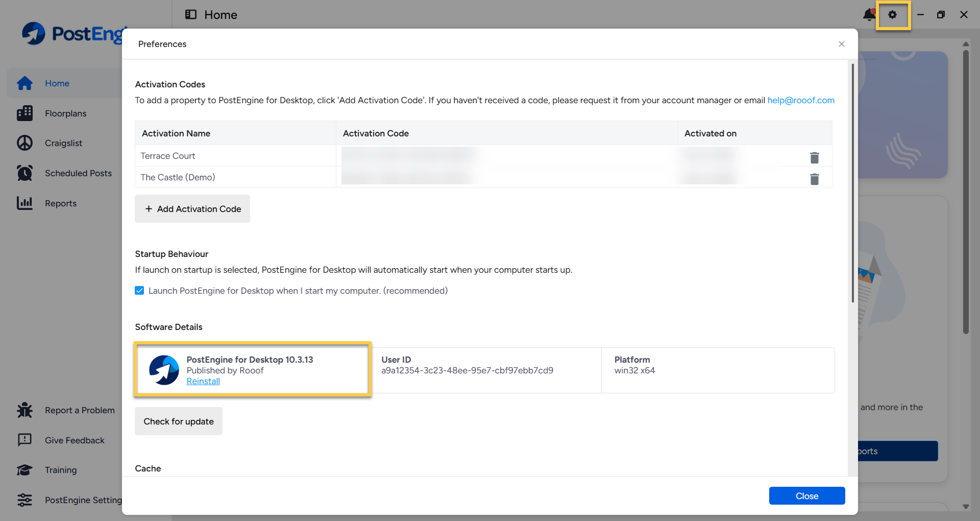Toggle the sidebar panel icon beside Home
Image resolution: width=980 pixels, height=521 pixels.
[x=191, y=14]
